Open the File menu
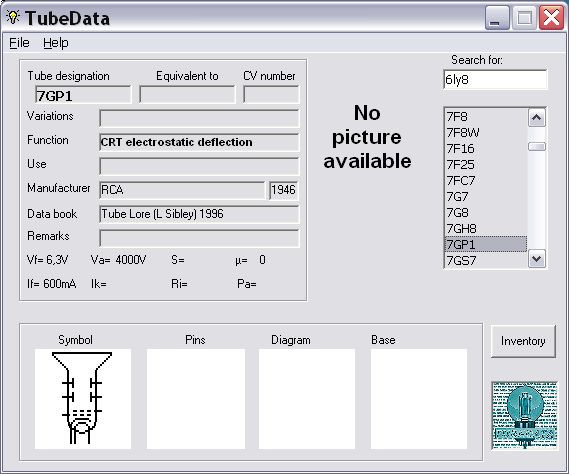 [x=19, y=43]
